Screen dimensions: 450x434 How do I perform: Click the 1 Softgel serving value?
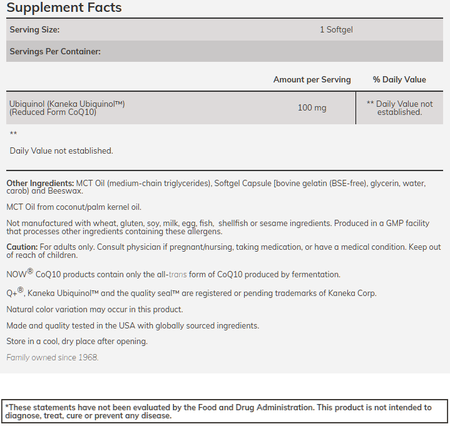336,30
